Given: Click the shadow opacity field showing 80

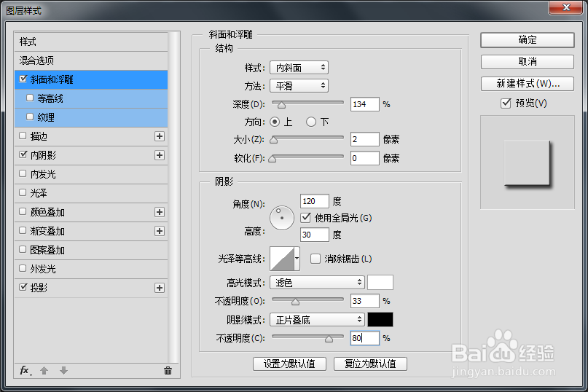Looking at the screenshot, I should tap(365, 338).
